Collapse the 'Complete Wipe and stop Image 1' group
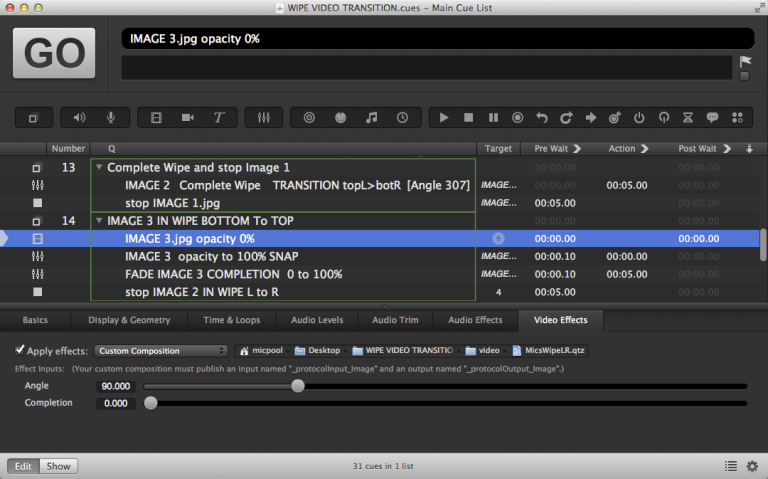 [x=99, y=168]
